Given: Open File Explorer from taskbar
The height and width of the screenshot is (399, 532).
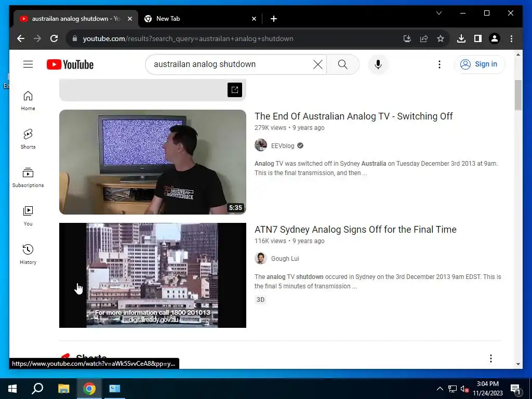Looking at the screenshot, I should pyautogui.click(x=63, y=389).
